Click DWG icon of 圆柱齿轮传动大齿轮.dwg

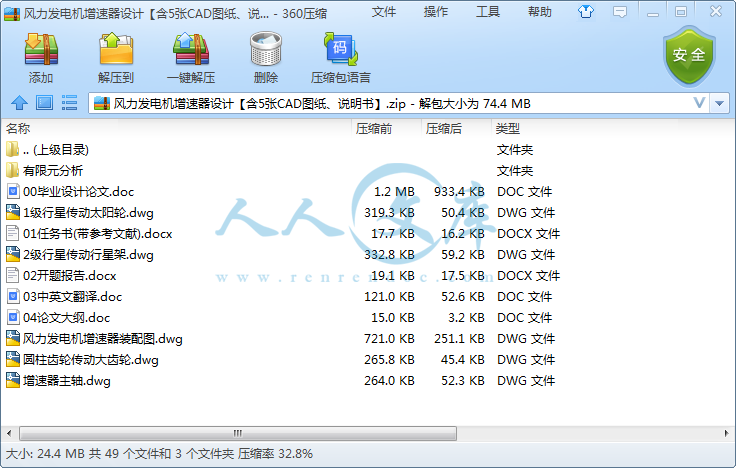pyautogui.click(x=13, y=360)
